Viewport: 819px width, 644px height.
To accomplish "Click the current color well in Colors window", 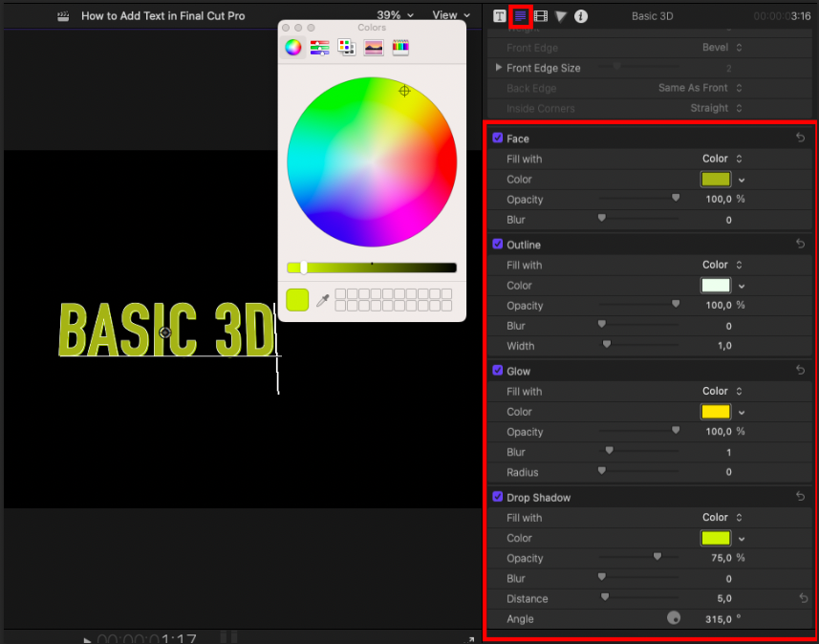I will pyautogui.click(x=297, y=300).
